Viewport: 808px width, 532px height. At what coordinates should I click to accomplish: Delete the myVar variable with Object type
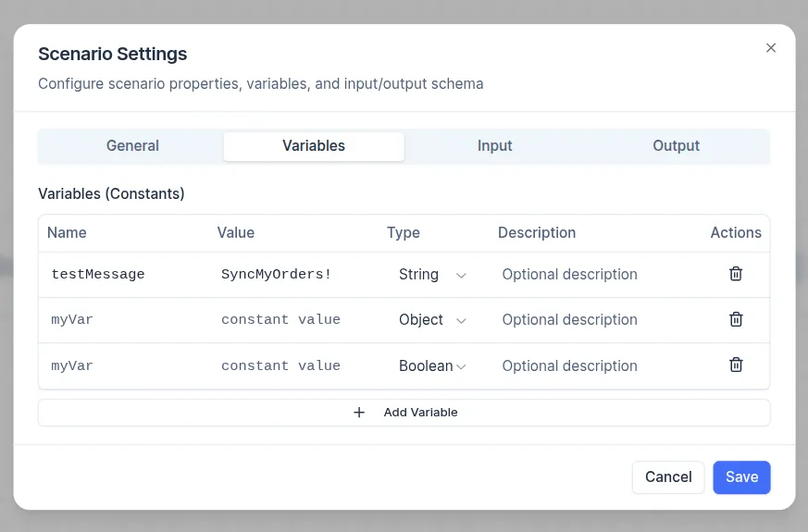point(736,319)
